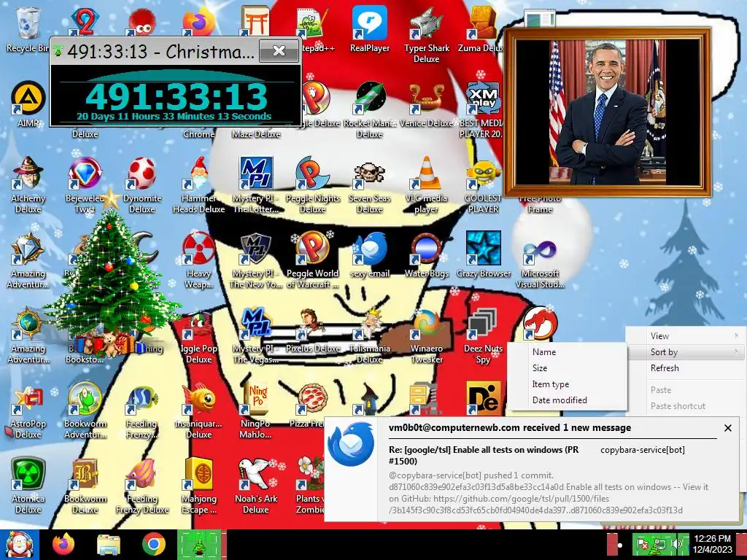Open NingPo MahJong shortcut
The width and height of the screenshot is (747, 560).
click(x=256, y=411)
